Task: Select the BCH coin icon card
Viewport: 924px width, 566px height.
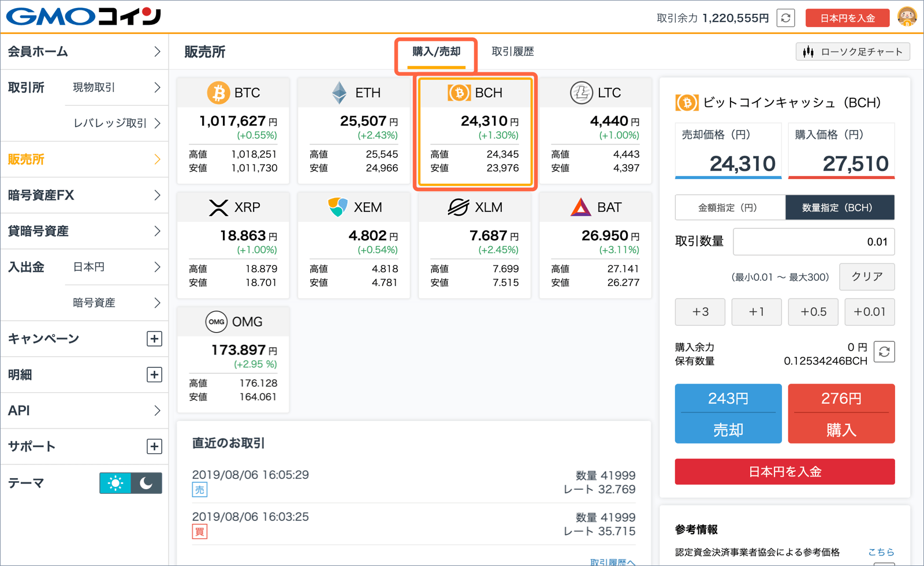Action: click(459, 92)
